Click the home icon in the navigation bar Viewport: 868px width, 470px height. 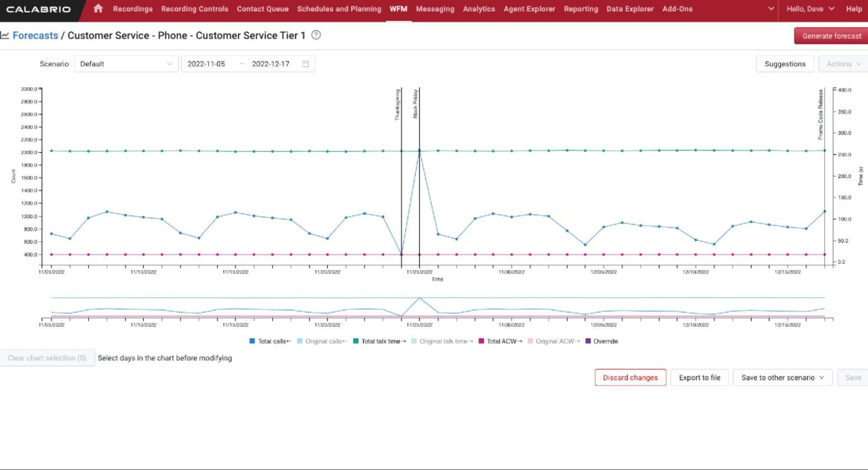(x=98, y=9)
